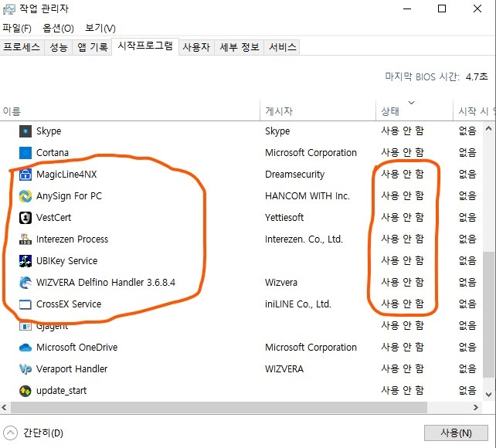Select the MagicLine4NX row name
The width and height of the screenshot is (496, 448).
pos(66,175)
